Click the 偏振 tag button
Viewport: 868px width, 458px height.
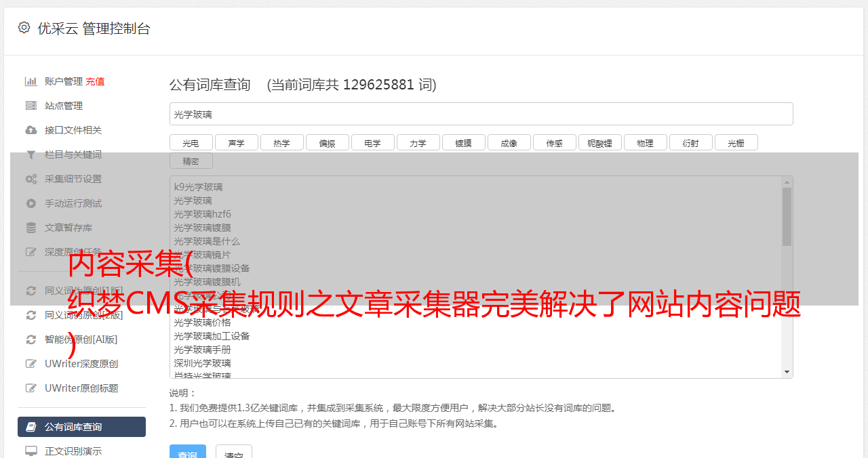coord(327,142)
